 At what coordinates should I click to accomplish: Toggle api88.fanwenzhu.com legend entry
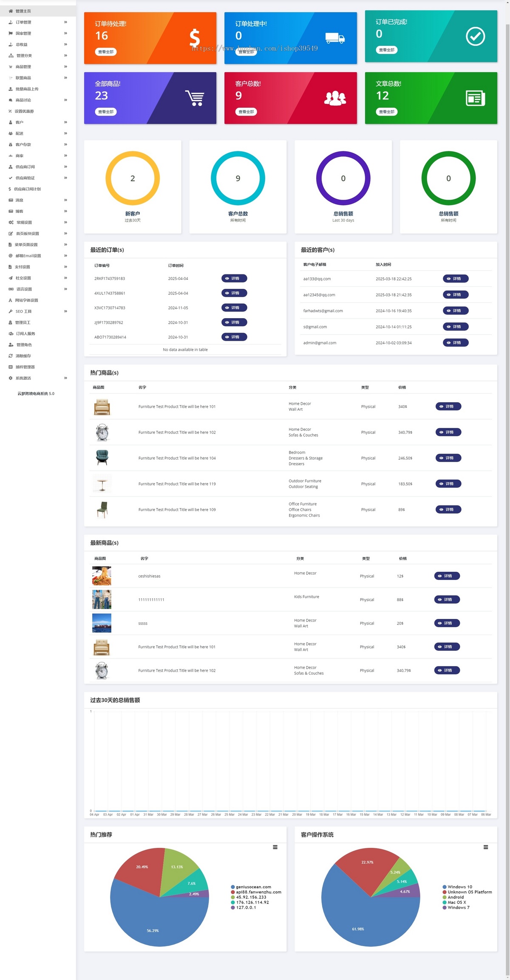(256, 892)
